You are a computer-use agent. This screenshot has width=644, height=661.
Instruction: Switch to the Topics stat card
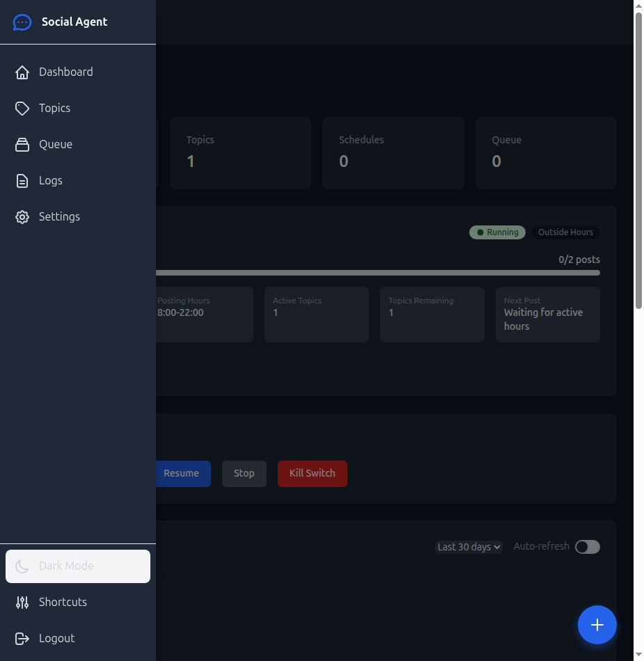click(x=239, y=152)
